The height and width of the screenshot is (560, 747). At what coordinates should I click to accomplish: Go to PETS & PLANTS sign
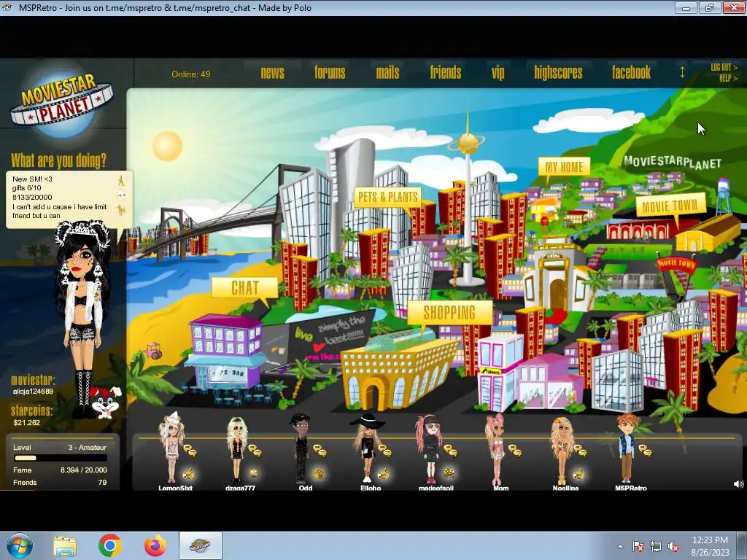[x=388, y=197]
